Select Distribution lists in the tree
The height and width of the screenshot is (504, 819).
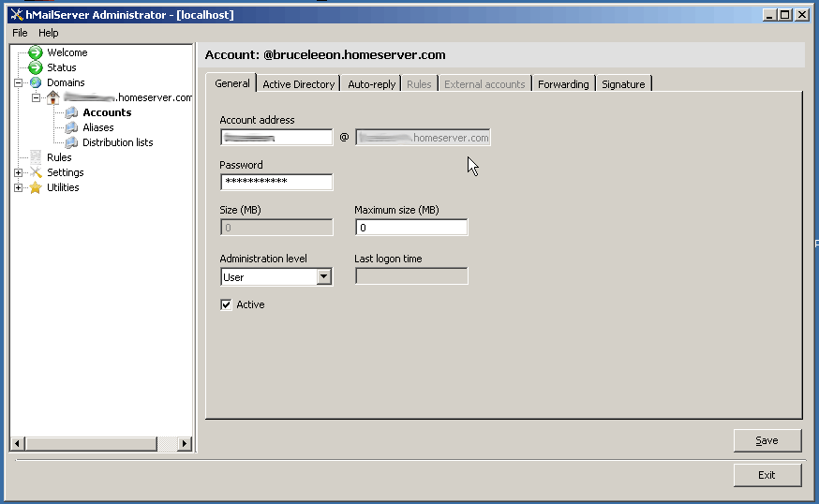pyautogui.click(x=117, y=142)
